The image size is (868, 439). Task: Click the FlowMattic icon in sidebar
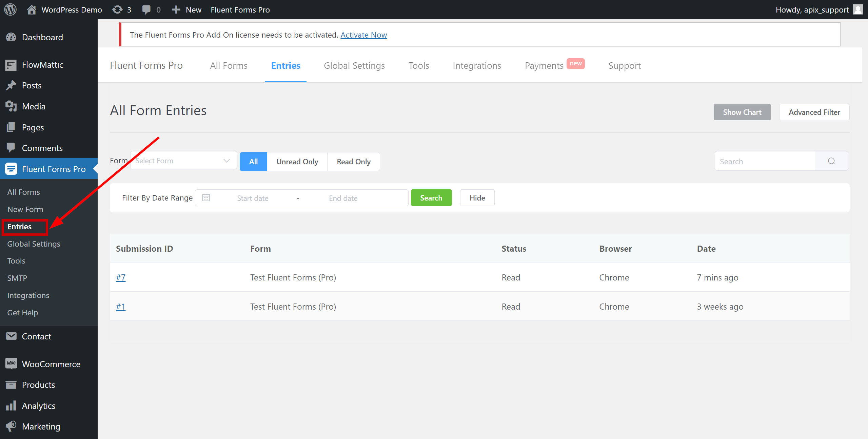(10, 64)
